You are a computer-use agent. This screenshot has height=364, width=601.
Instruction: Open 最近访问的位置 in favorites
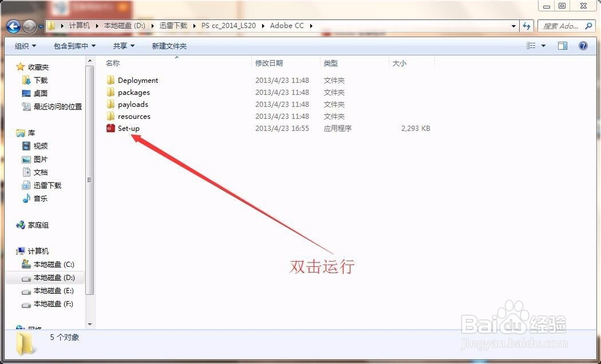(x=58, y=106)
